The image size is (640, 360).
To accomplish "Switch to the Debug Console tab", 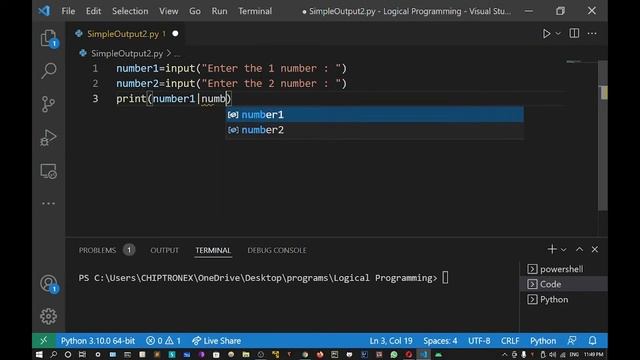I will [277, 250].
